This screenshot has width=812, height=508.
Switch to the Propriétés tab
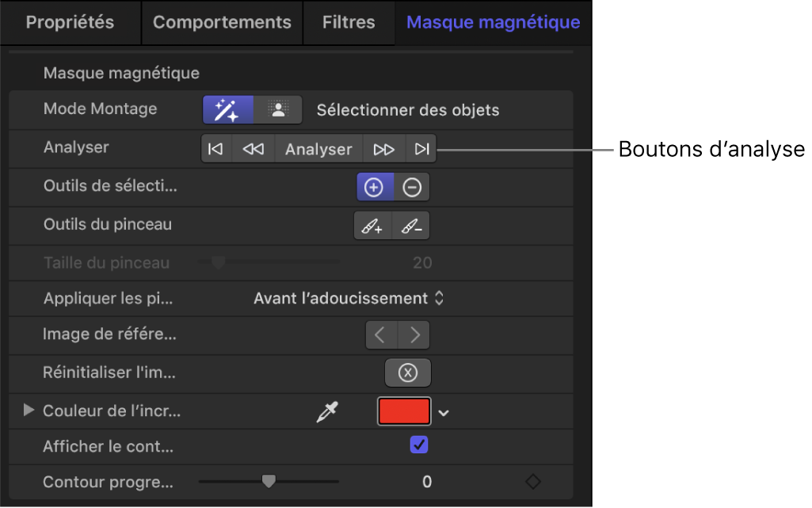[70, 22]
